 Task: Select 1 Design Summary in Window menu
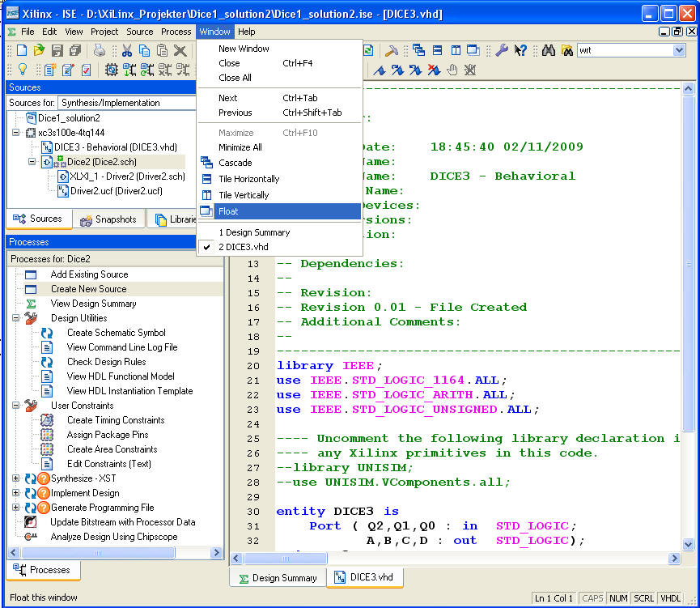[279, 232]
